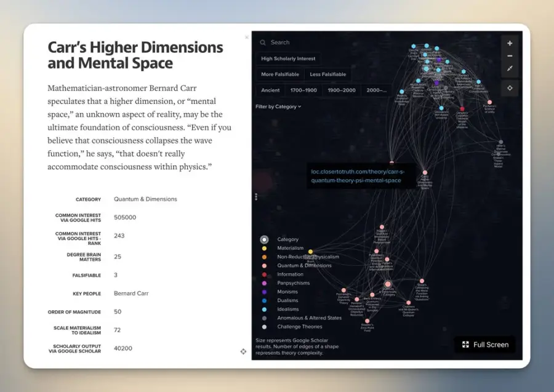This screenshot has height=392, width=554.
Task: Click the Size represents Google Scholar note
Action: (297, 346)
